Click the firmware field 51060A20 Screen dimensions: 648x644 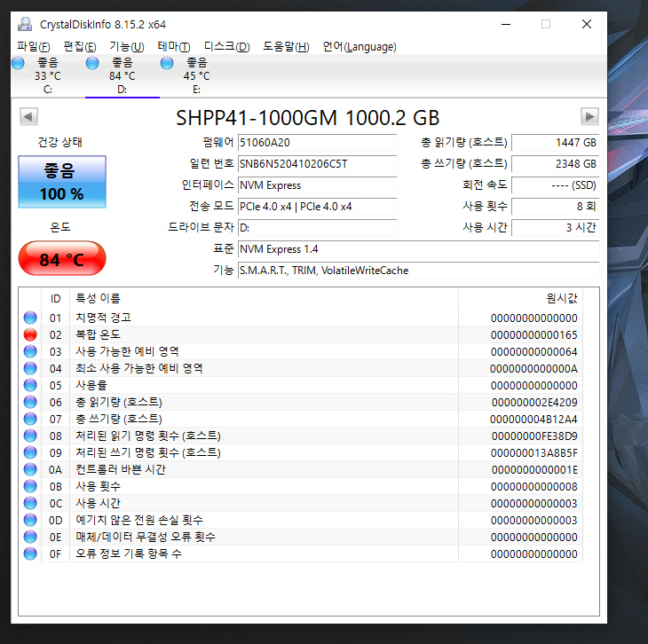(x=318, y=143)
